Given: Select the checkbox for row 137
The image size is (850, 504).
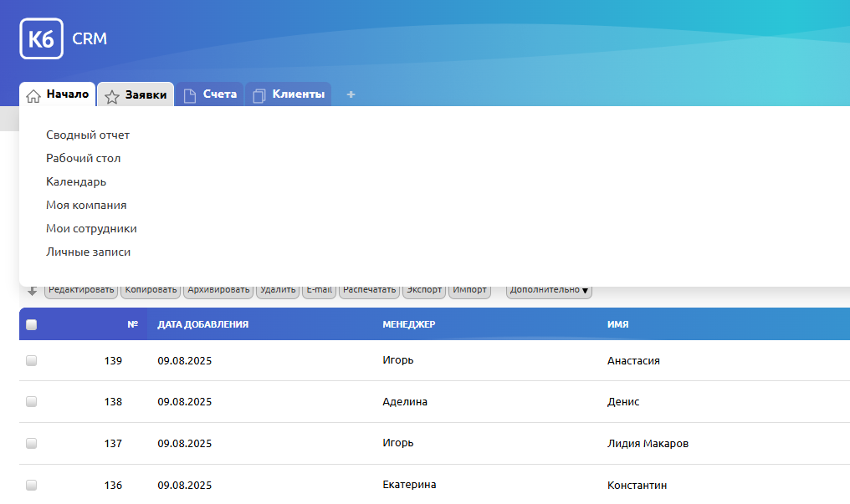Looking at the screenshot, I should pyautogui.click(x=32, y=444).
